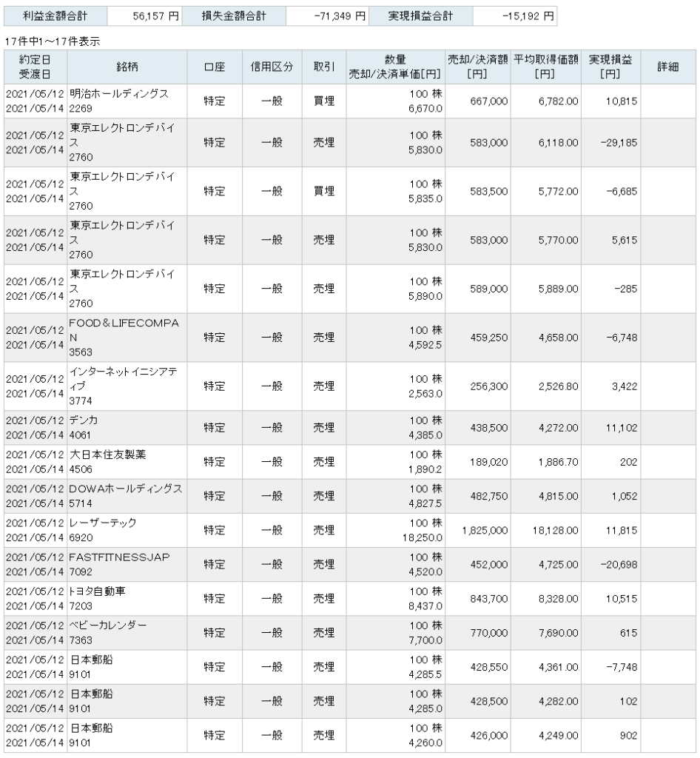Click the 約定日 受渡日 column header

[36, 67]
